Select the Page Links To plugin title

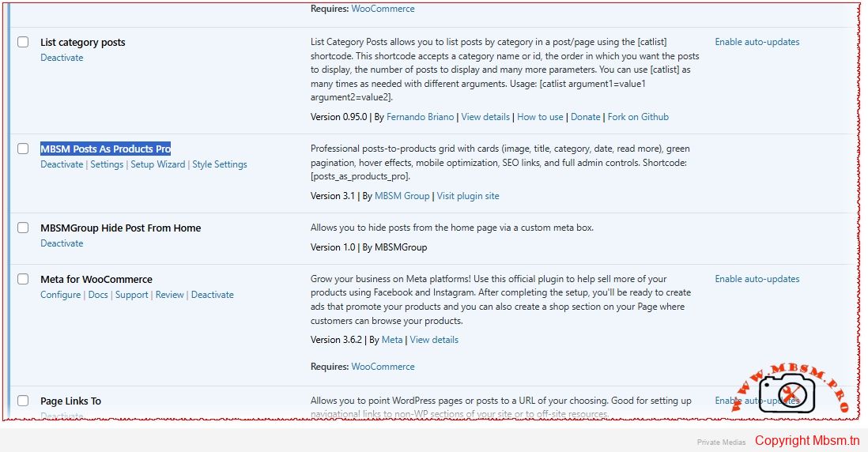pos(71,401)
